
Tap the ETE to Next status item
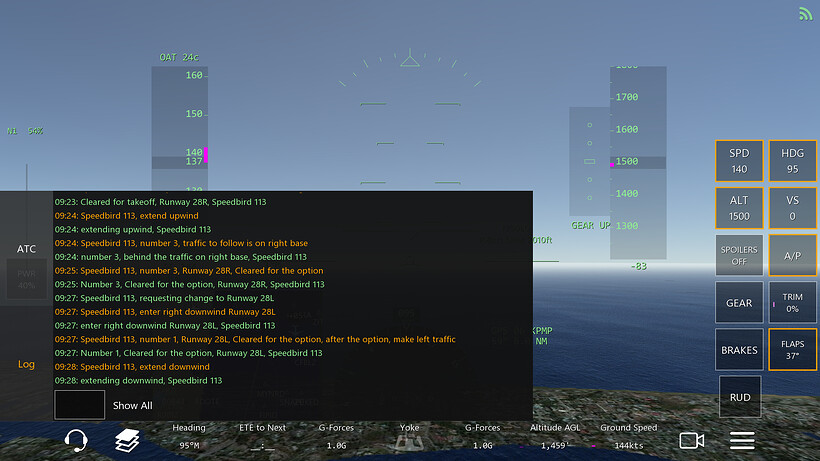pos(263,436)
